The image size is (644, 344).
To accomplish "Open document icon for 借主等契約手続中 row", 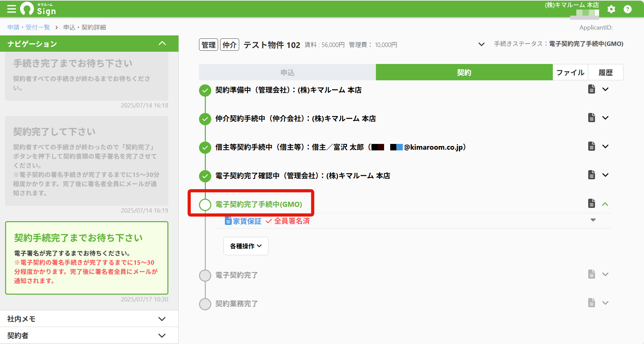I will point(592,146).
